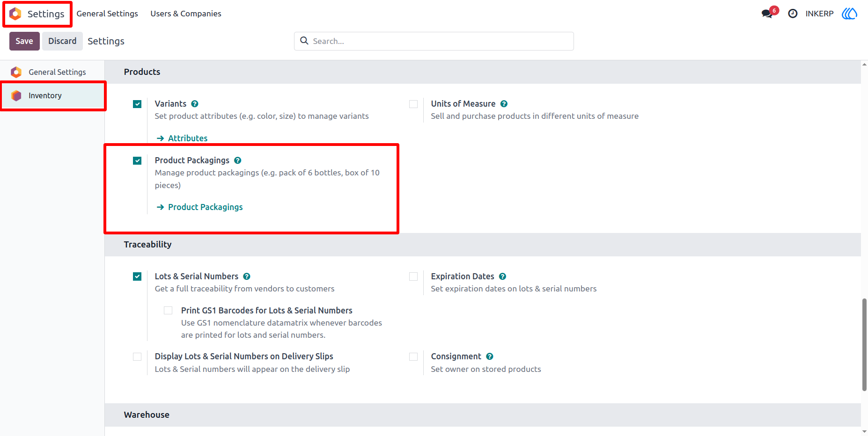Click the search magnifier icon
Viewport: 868px width, 436px height.
304,41
